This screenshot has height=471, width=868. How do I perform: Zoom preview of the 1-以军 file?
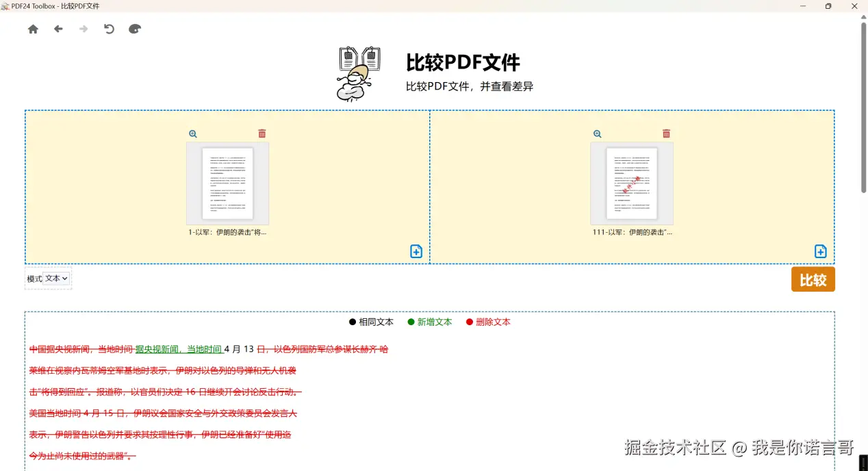click(193, 134)
